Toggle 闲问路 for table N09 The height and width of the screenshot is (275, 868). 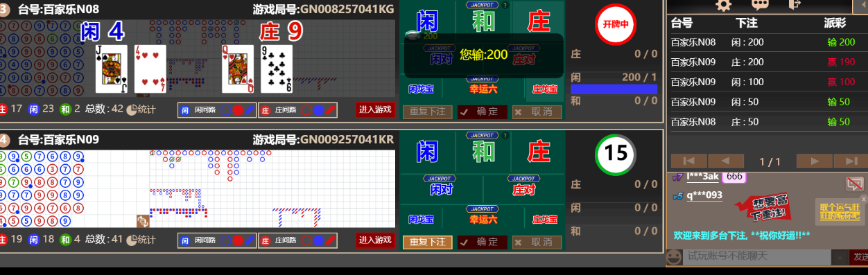(217, 240)
